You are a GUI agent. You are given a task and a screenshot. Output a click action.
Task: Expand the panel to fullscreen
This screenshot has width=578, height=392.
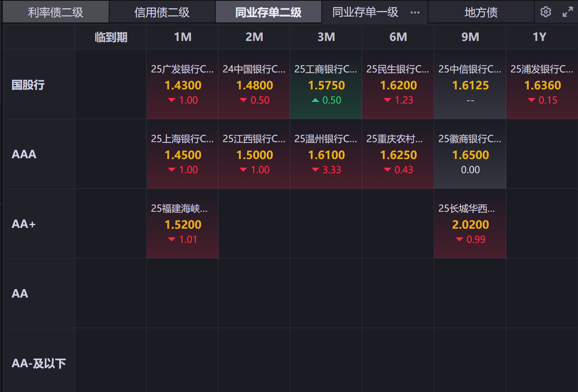coord(567,12)
